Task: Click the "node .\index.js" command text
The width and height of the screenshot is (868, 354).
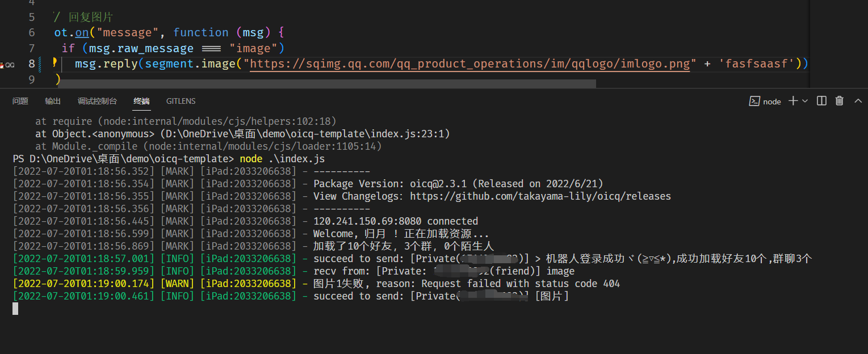Action: pos(282,159)
